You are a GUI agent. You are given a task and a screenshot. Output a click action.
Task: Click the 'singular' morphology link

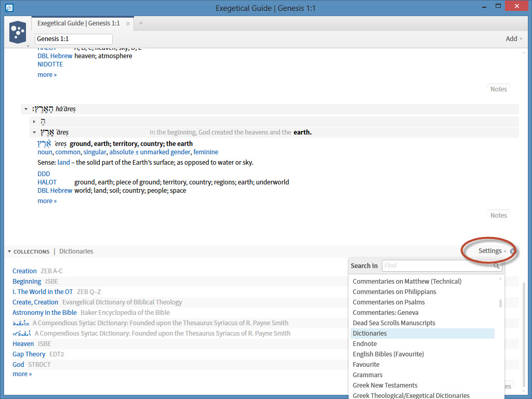pos(95,152)
